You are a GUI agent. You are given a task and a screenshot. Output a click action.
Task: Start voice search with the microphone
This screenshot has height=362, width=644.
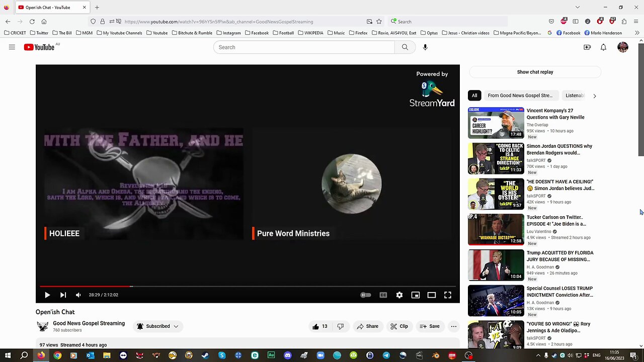tap(425, 47)
